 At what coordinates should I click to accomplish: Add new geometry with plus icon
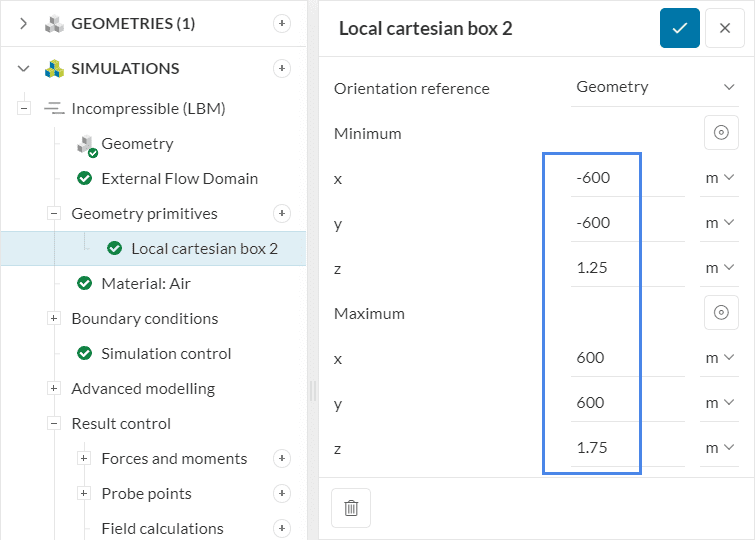click(282, 23)
